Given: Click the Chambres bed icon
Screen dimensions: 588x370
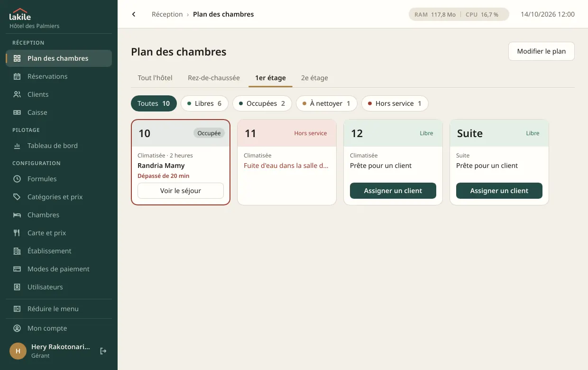Looking at the screenshot, I should click(17, 215).
